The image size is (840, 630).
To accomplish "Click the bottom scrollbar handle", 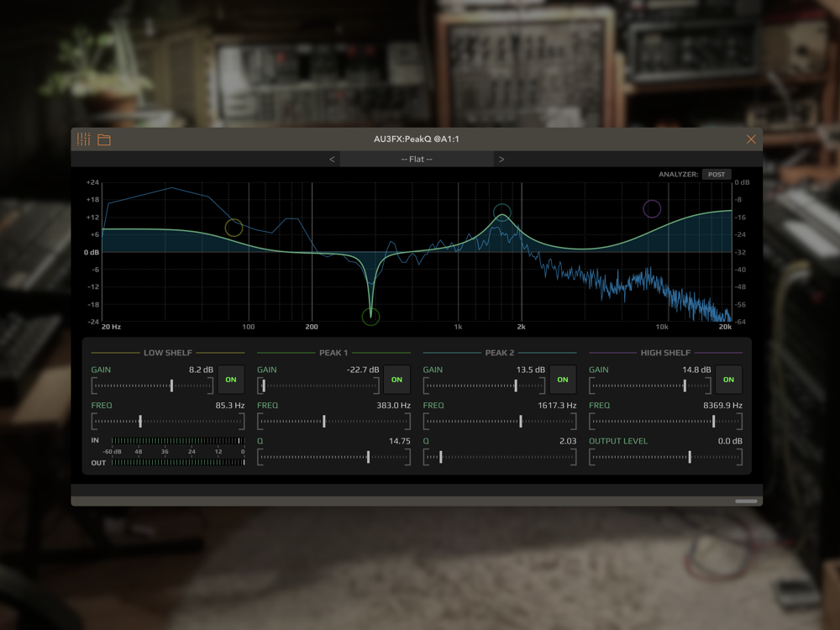I will (x=746, y=501).
